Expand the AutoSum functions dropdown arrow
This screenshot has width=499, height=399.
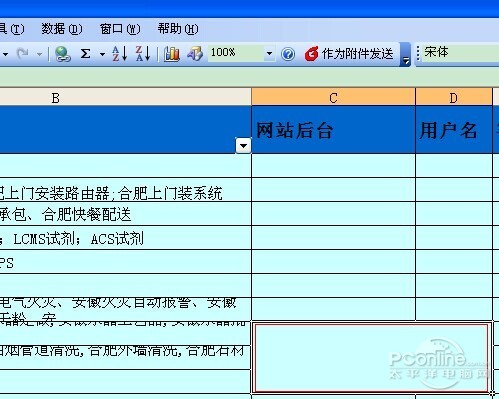pyautogui.click(x=102, y=54)
